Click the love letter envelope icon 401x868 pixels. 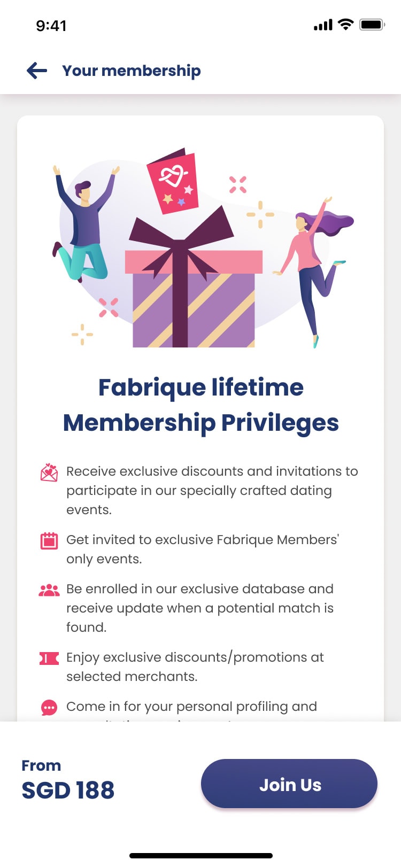tap(49, 472)
